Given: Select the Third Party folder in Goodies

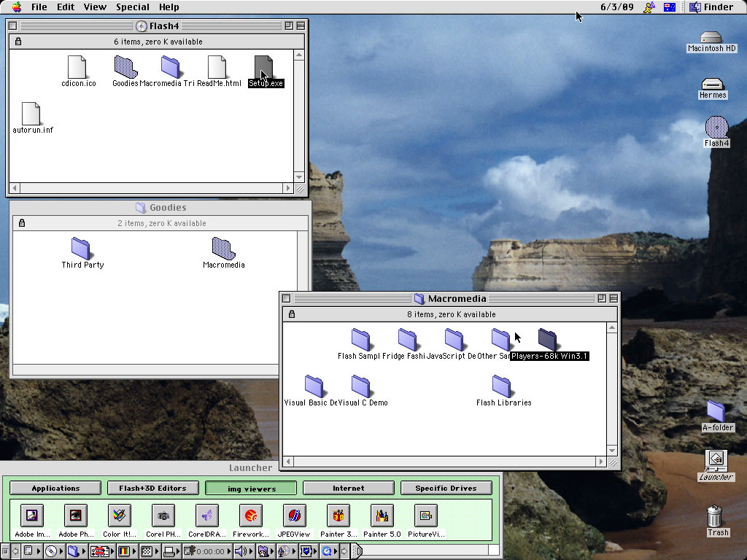Looking at the screenshot, I should [82, 249].
